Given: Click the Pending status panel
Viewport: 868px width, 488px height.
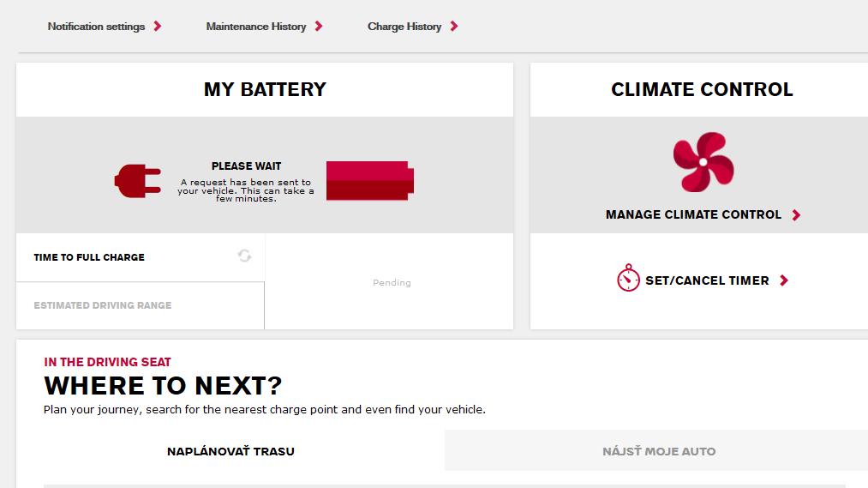Looking at the screenshot, I should click(390, 281).
